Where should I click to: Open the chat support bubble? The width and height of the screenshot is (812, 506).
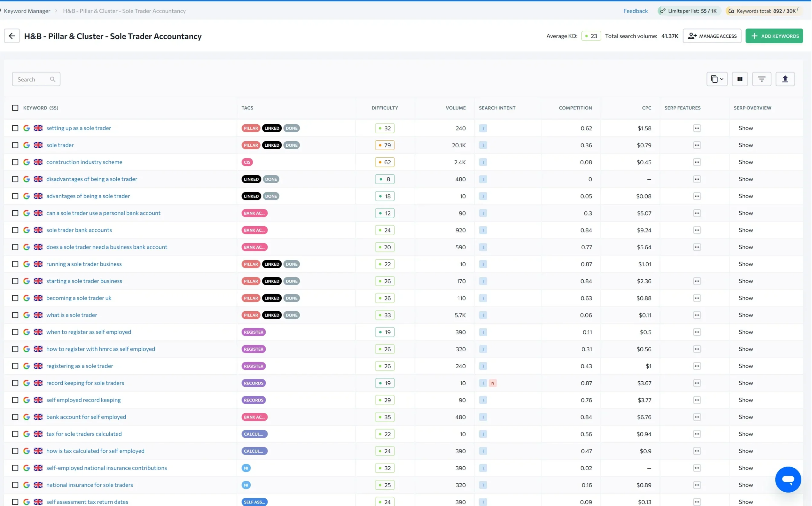pyautogui.click(x=788, y=479)
